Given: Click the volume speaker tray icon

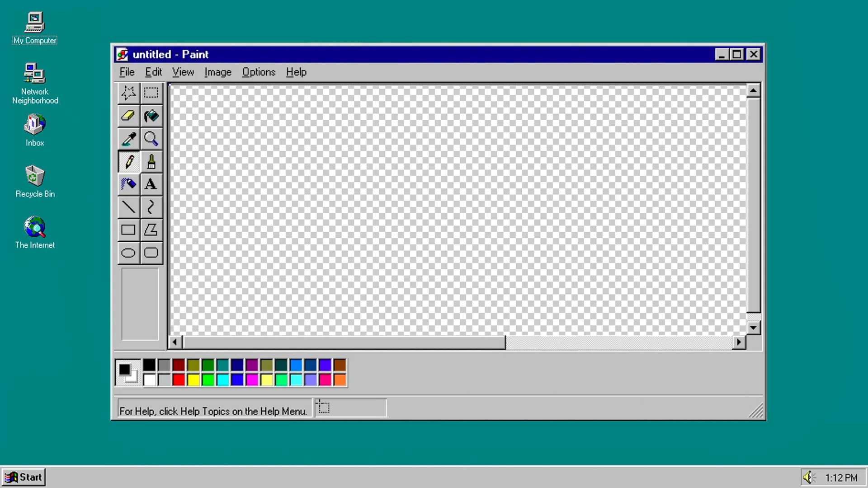Looking at the screenshot, I should 808,477.
